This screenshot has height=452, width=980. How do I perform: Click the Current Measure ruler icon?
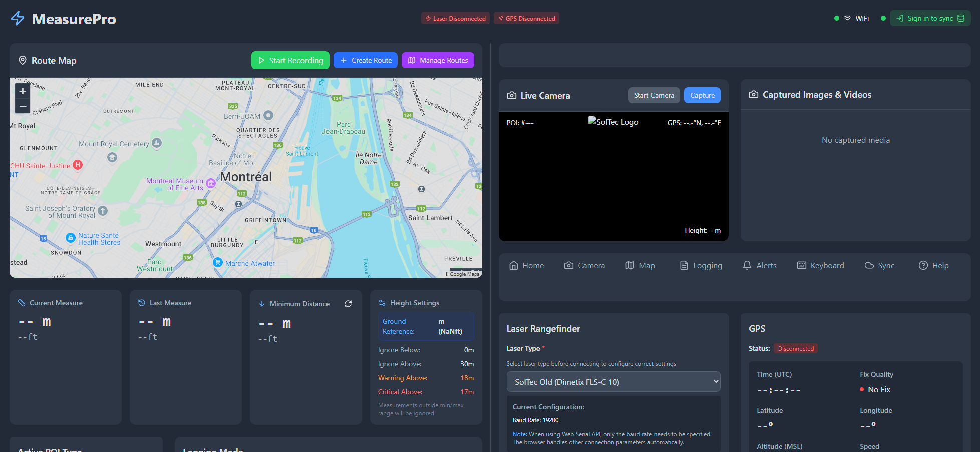pos(21,303)
